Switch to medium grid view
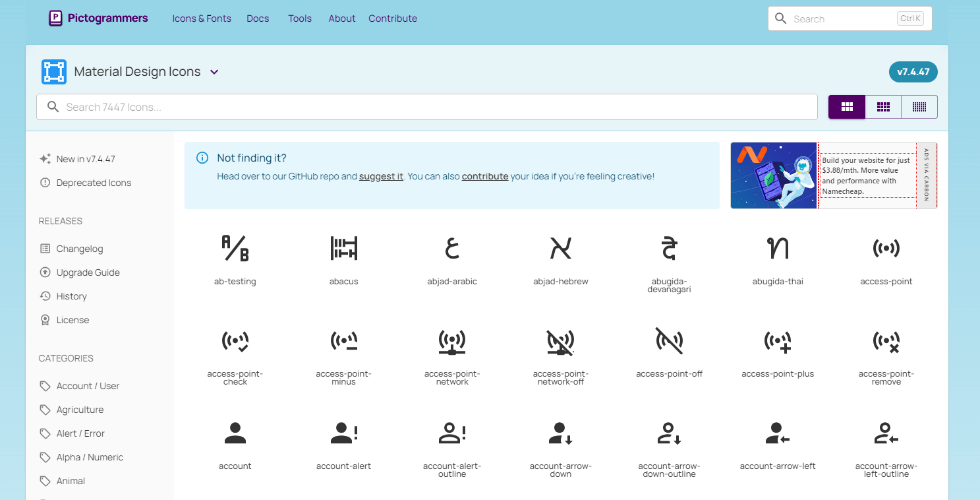Screen dimensions: 980x500 pos(883,107)
